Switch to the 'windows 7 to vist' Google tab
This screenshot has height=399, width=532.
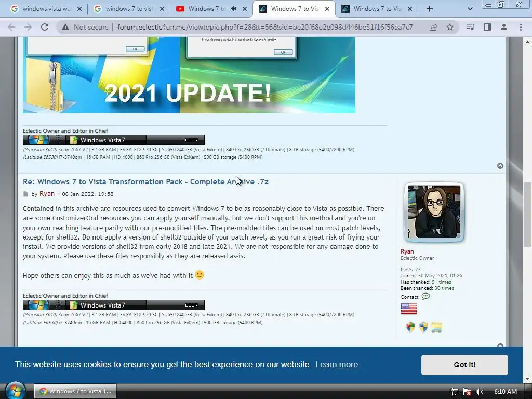coord(129,9)
